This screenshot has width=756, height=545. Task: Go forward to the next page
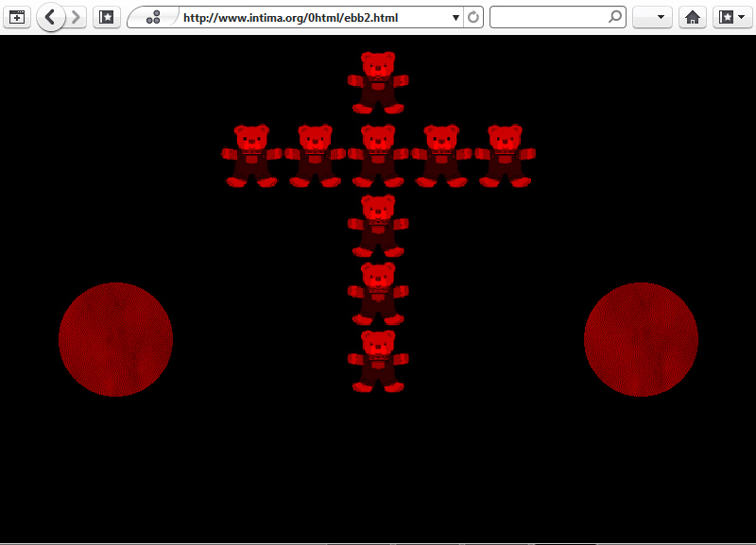click(x=77, y=17)
